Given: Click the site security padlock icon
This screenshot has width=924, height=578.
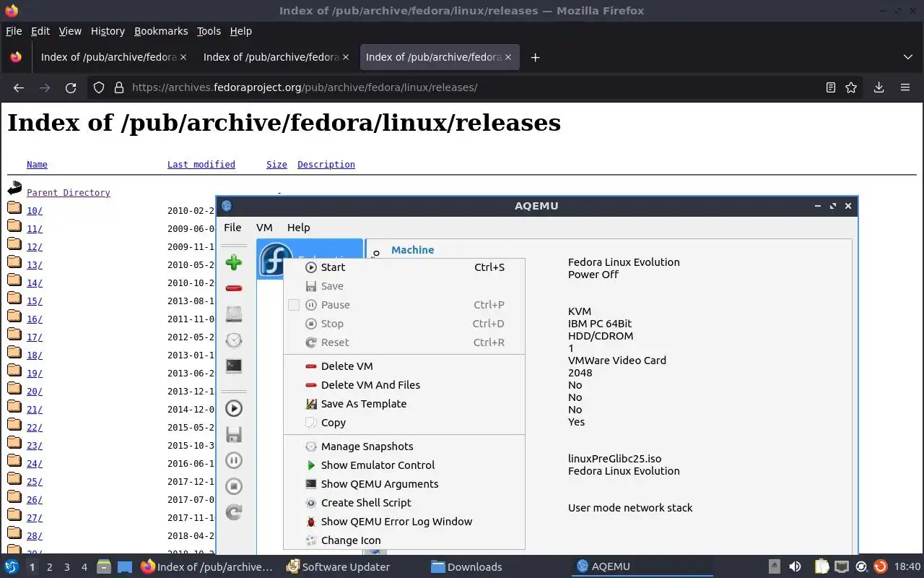Looking at the screenshot, I should pyautogui.click(x=119, y=87).
